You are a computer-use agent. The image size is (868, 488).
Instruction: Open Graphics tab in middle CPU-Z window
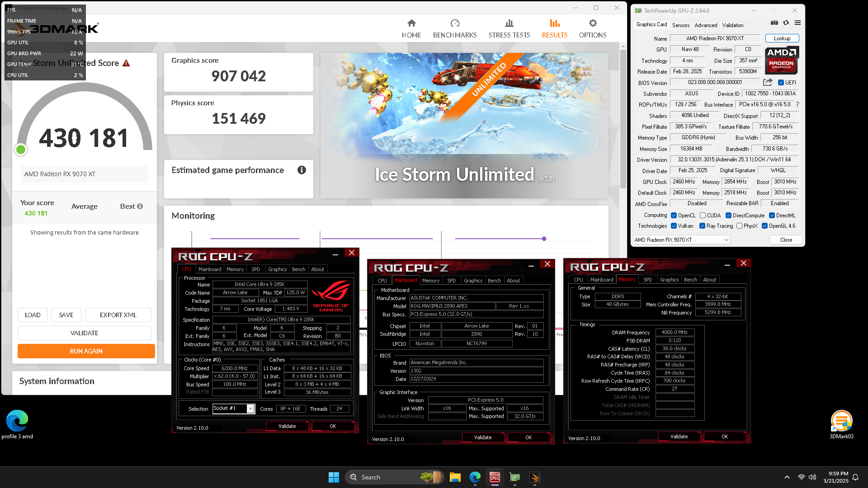click(x=473, y=281)
